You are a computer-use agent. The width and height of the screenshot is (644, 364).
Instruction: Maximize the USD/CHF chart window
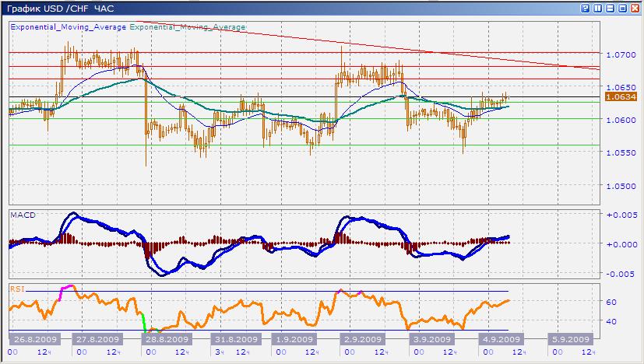point(623,7)
